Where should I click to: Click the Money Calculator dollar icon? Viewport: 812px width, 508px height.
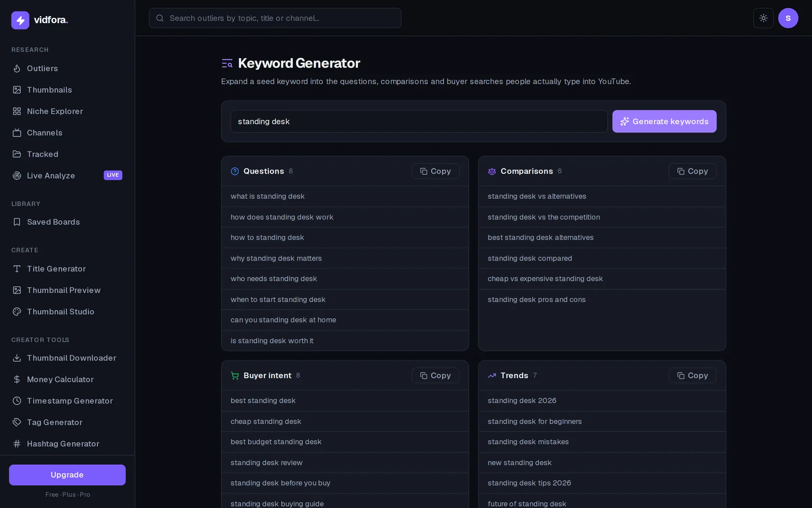click(x=17, y=379)
